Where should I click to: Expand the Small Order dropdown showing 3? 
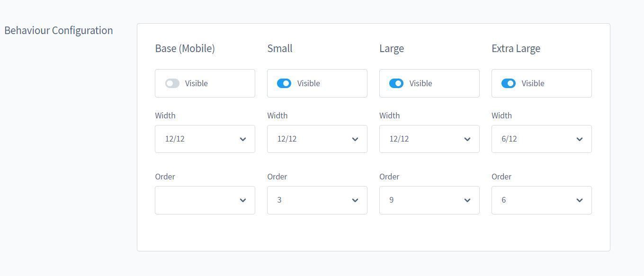(317, 200)
